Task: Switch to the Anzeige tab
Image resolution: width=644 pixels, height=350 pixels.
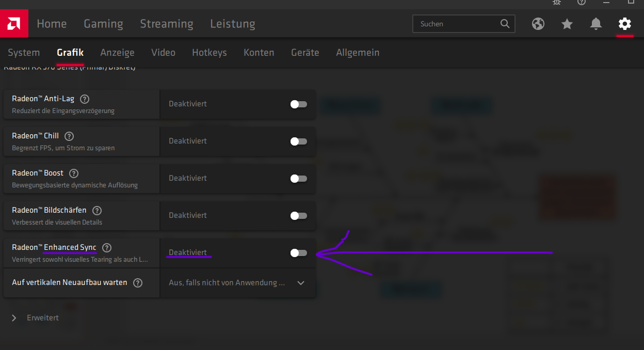Action: pos(117,53)
